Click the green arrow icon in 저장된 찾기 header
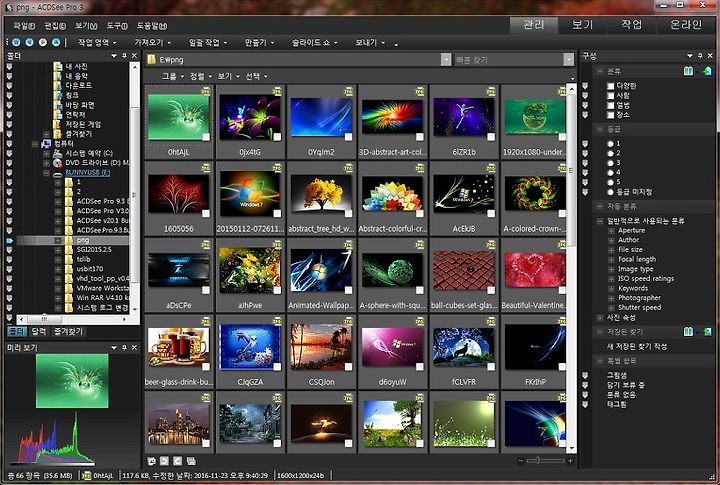The image size is (720, 485). (707, 331)
